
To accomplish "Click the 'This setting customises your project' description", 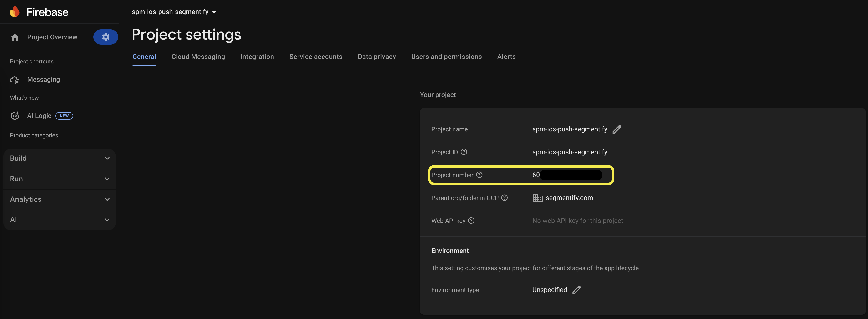I will [x=535, y=268].
